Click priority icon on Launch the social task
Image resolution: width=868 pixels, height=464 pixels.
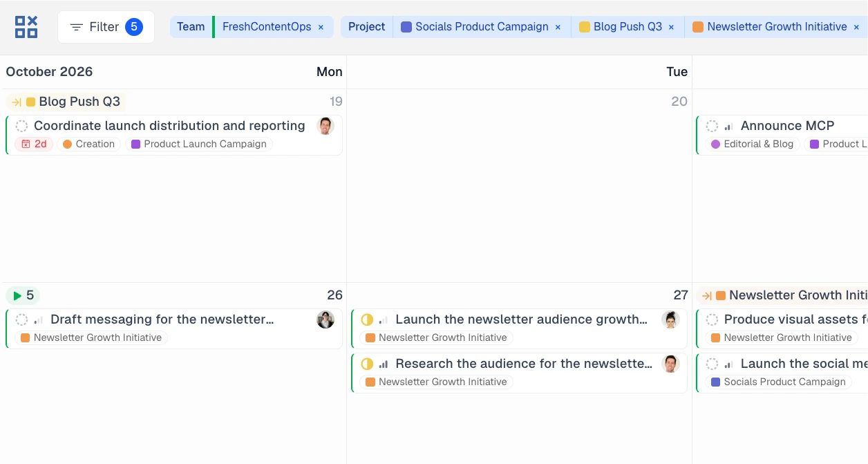pyautogui.click(x=728, y=364)
